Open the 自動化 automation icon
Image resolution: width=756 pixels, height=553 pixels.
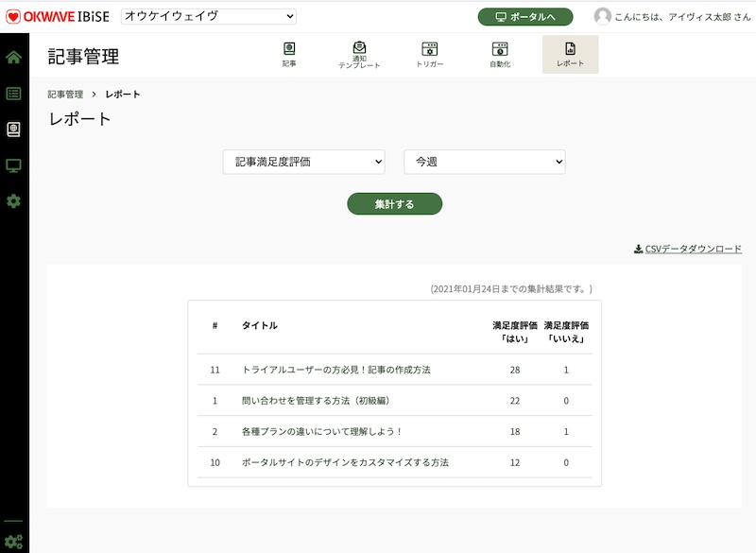500,52
